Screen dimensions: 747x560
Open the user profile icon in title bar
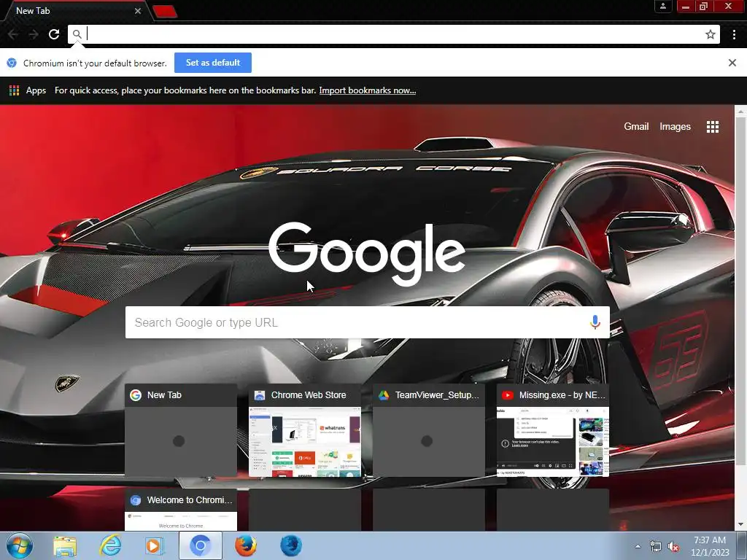pyautogui.click(x=662, y=6)
